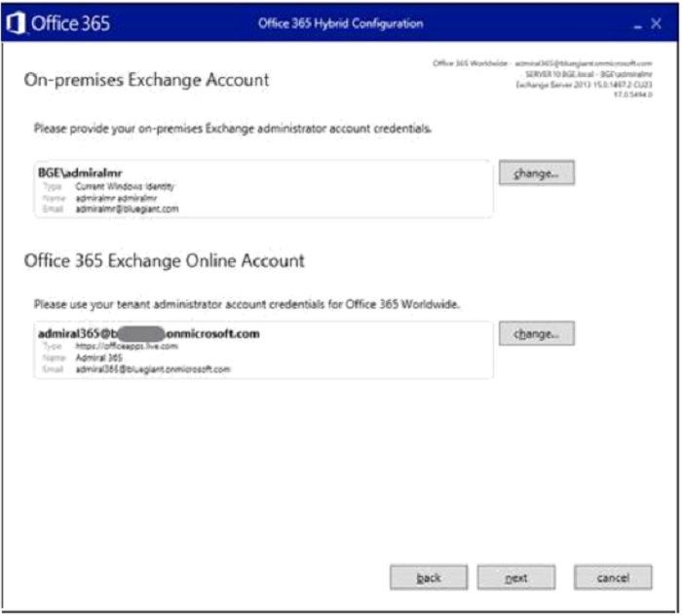Change the Office 365 Exchange Online account
The height and width of the screenshot is (616, 682).
[536, 333]
